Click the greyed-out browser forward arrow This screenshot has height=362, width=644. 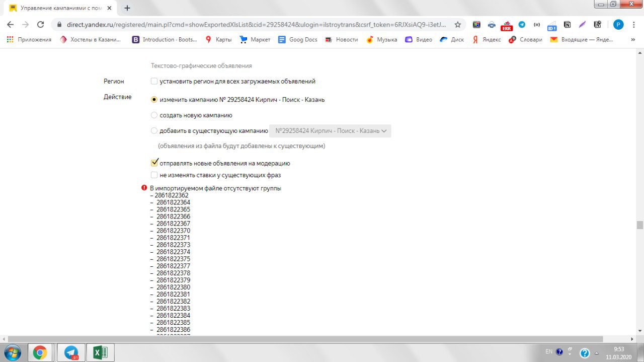(x=25, y=24)
